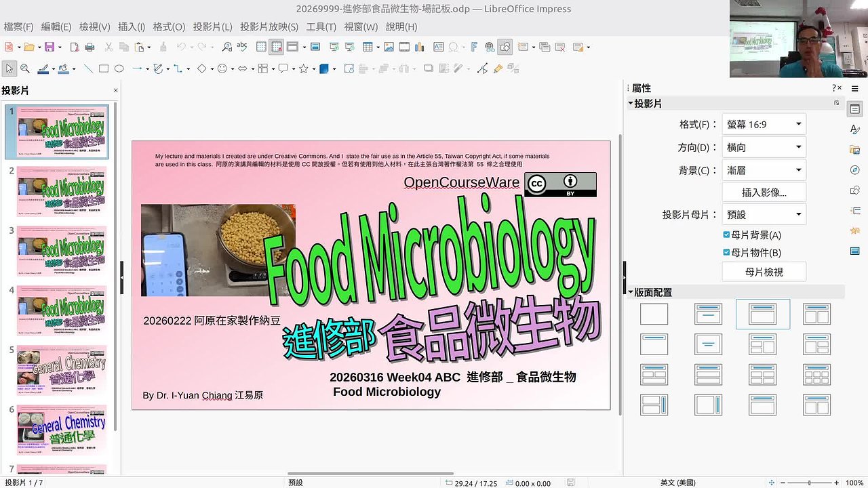Open the 投影片放映(S) menu
868x488 pixels.
pos(269,27)
